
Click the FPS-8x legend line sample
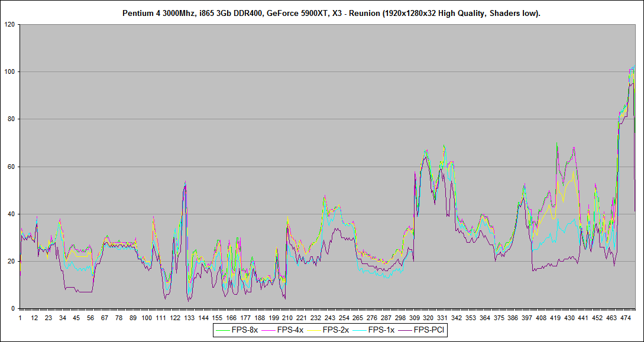[x=222, y=331]
